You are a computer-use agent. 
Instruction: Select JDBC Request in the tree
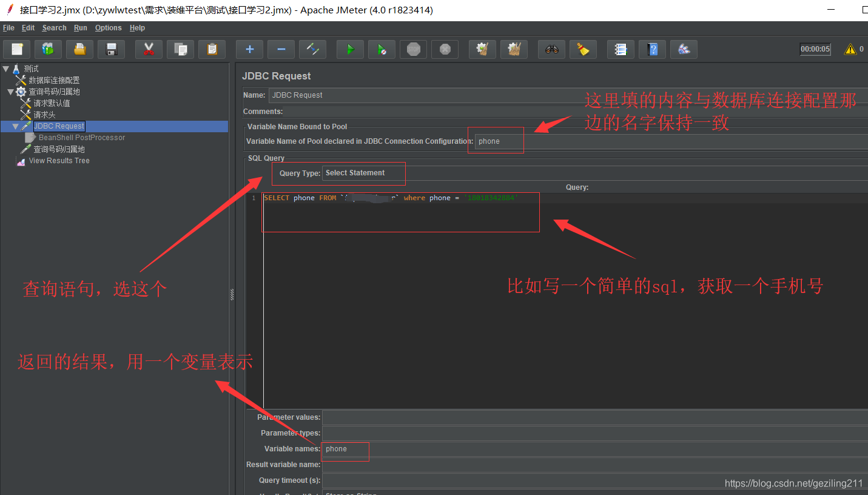[59, 126]
